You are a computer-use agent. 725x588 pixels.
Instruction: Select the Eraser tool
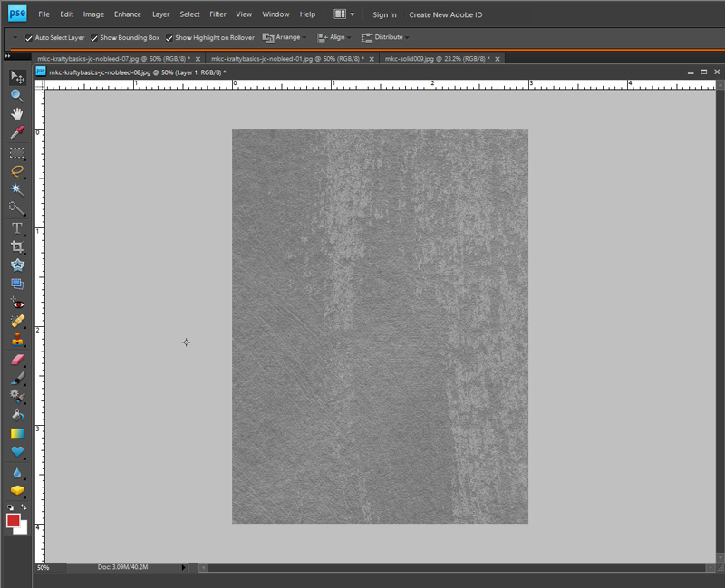(17, 360)
